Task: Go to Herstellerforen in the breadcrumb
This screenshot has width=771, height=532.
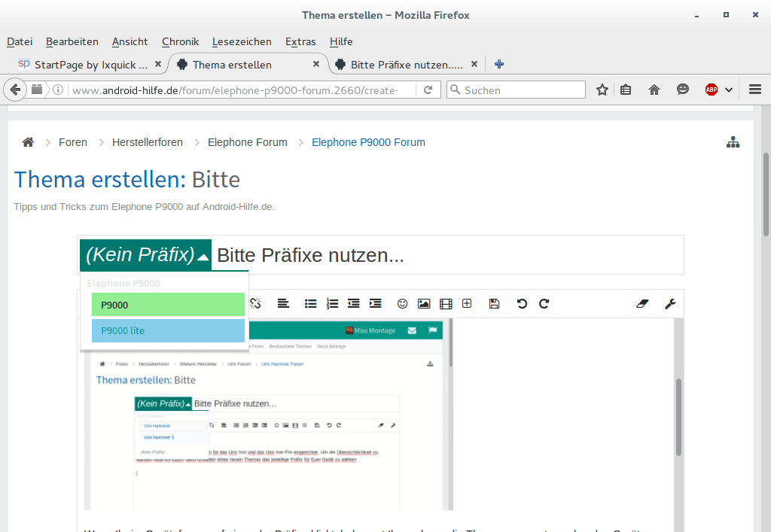Action: coord(148,142)
